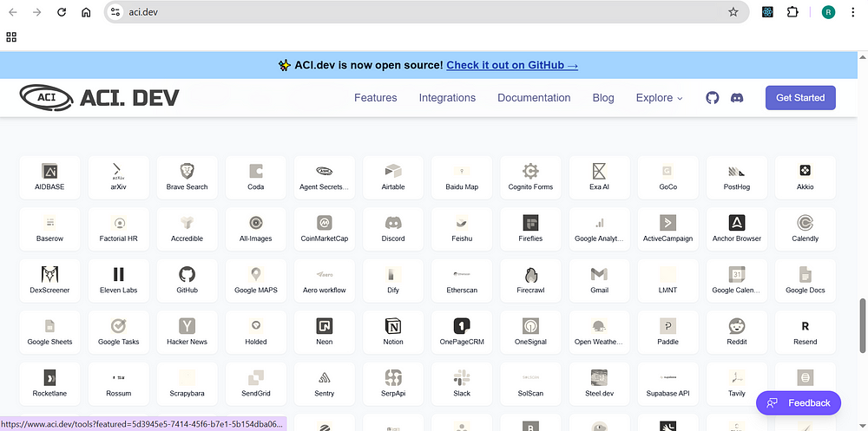The height and width of the screenshot is (431, 868).
Task: Select the Discord integration card
Action: (x=393, y=229)
